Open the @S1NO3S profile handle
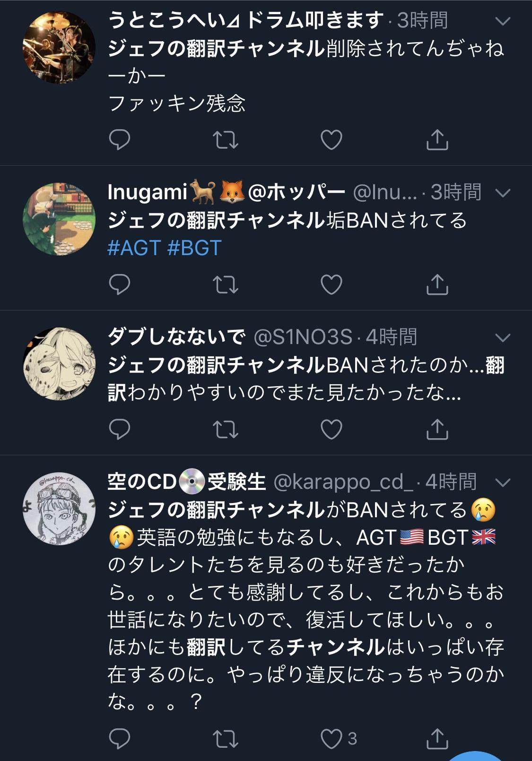The width and height of the screenshot is (532, 761). click(x=303, y=337)
